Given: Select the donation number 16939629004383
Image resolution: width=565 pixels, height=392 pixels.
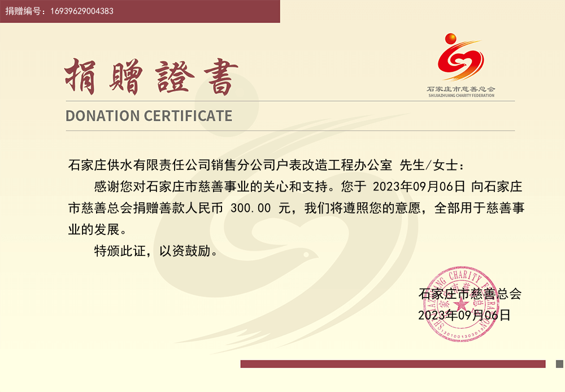Looking at the screenshot, I should pos(82,11).
